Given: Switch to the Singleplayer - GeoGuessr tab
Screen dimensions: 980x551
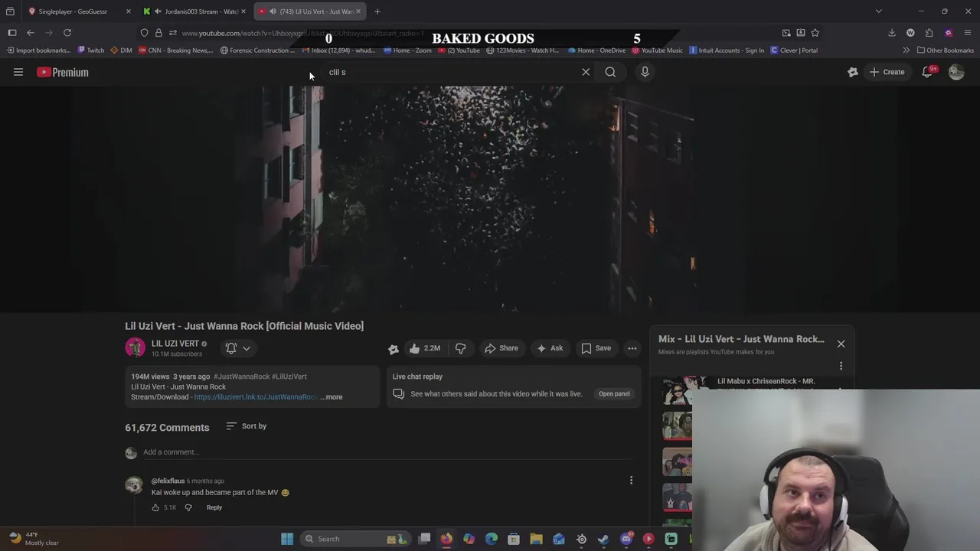Looking at the screenshot, I should [x=73, y=11].
